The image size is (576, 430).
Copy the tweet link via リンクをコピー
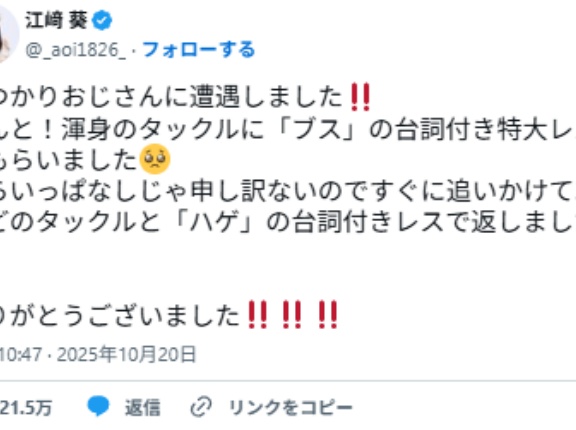pos(291,407)
